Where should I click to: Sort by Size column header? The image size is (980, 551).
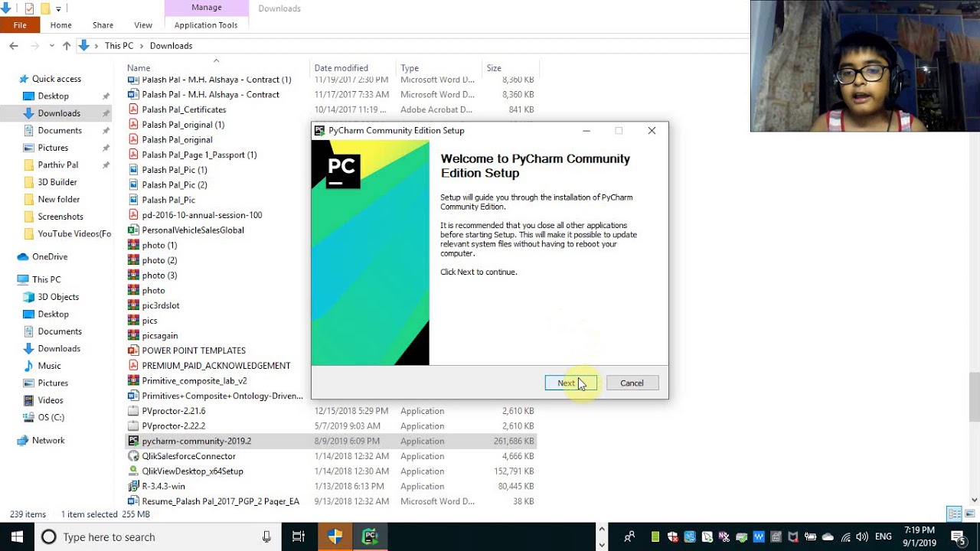[x=494, y=68]
